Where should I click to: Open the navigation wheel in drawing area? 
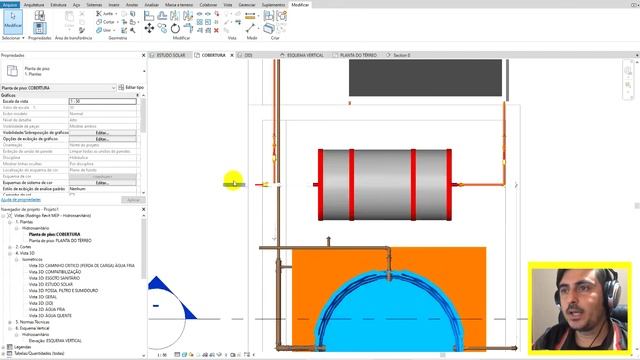[x=628, y=70]
